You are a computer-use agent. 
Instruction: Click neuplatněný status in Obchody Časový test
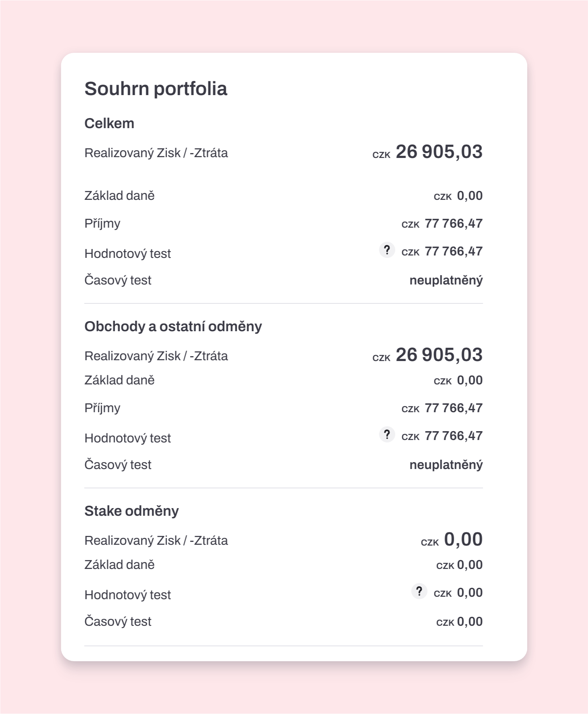click(446, 465)
